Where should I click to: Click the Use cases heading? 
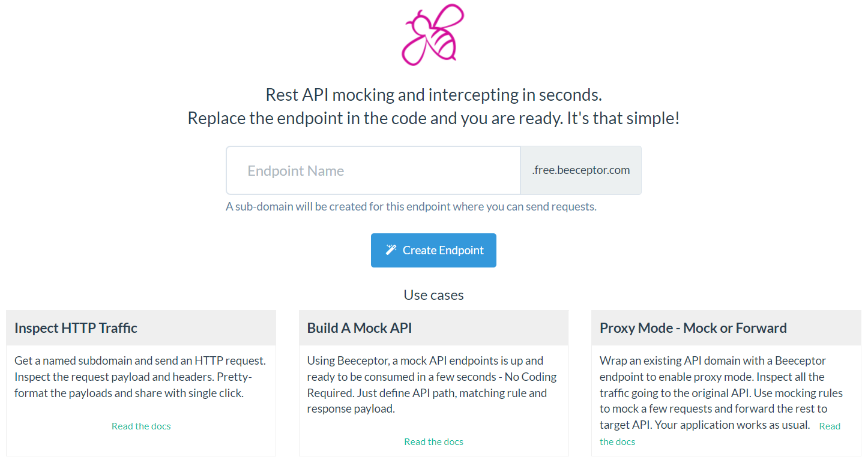[433, 294]
